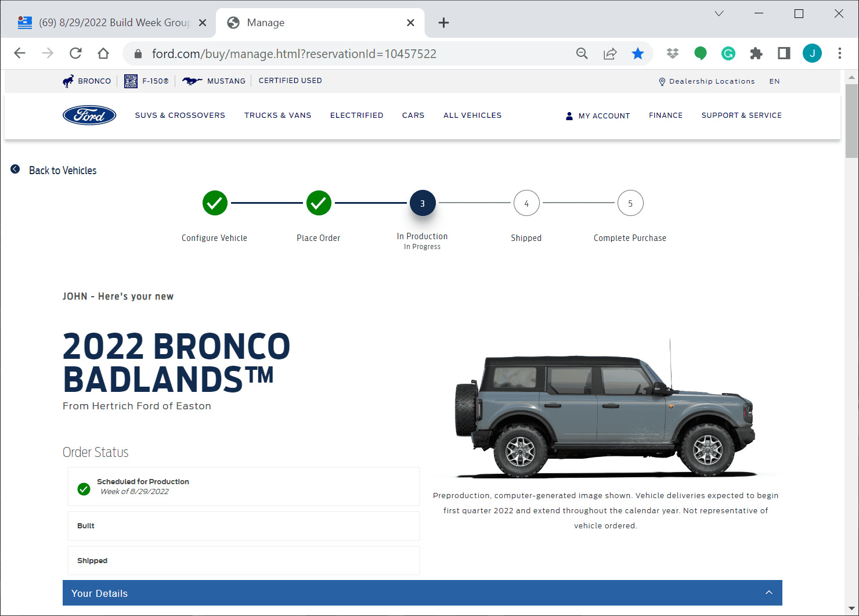Image resolution: width=859 pixels, height=616 pixels.
Task: Open a new browser tab
Action: point(443,23)
